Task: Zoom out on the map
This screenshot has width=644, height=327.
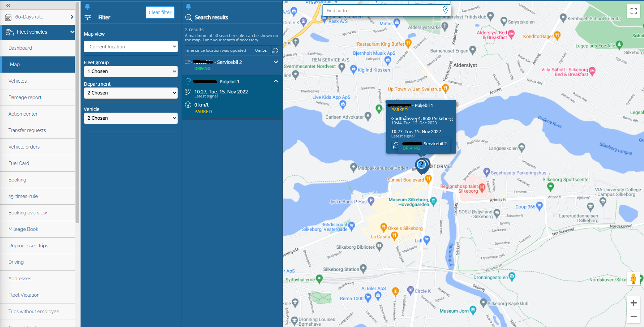Action: coord(633,317)
